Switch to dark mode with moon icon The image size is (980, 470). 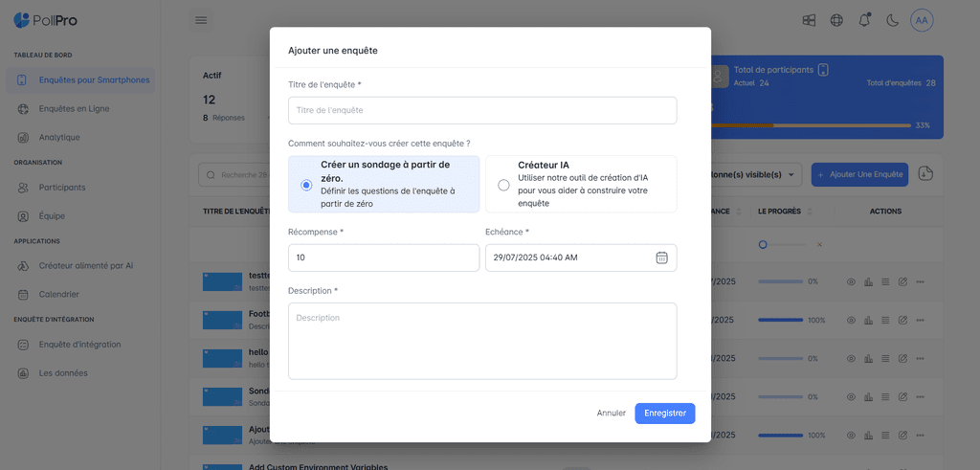[893, 21]
